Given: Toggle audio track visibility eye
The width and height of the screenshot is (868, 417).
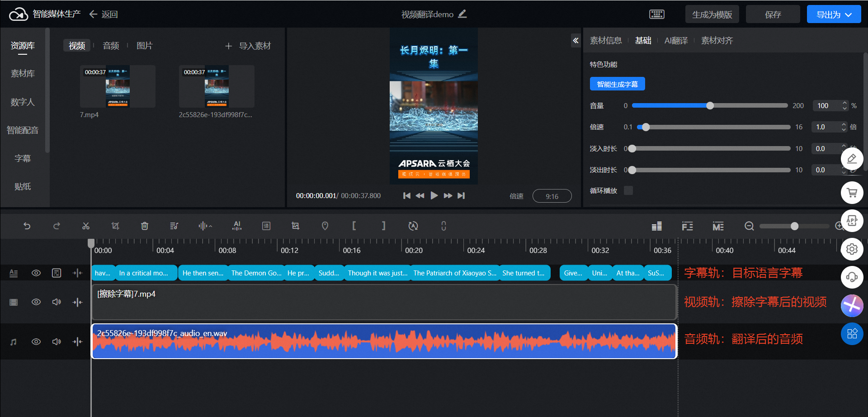Looking at the screenshot, I should [36, 341].
